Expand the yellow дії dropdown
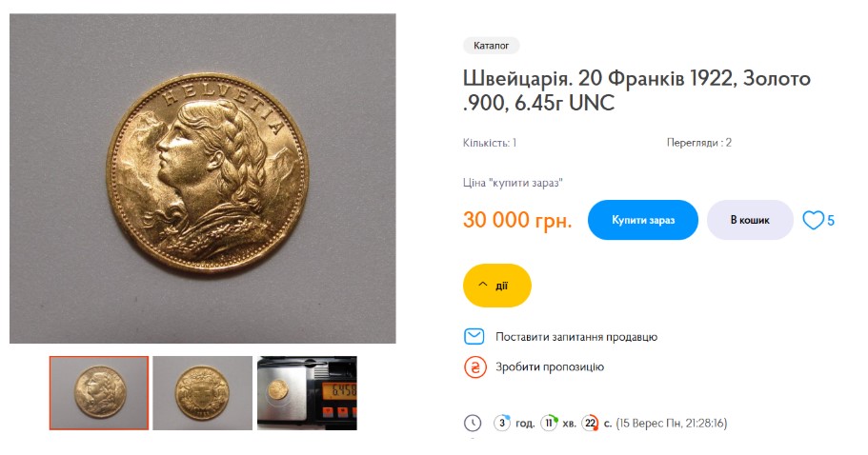The image size is (868, 455). click(x=496, y=285)
